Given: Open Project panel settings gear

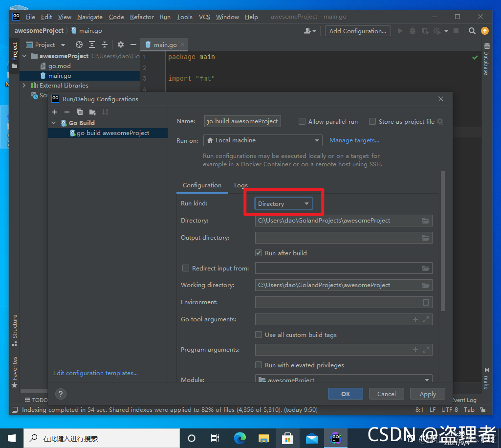Looking at the screenshot, I should (120, 45).
